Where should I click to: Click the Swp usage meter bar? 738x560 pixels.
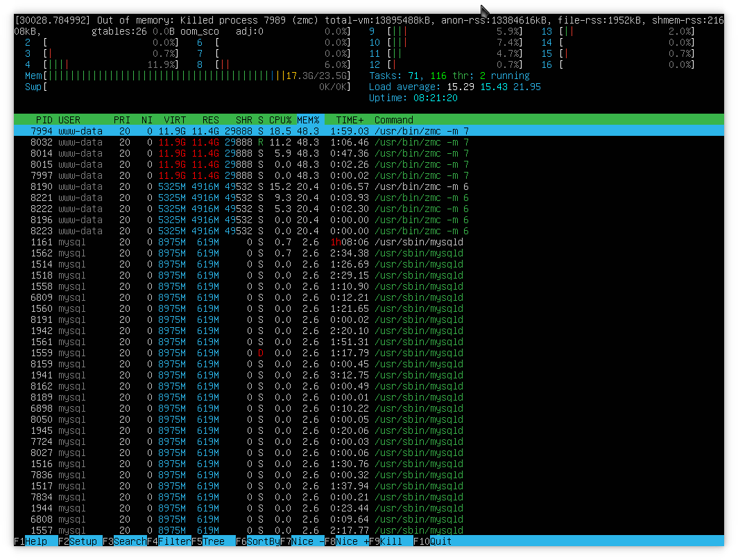188,87
